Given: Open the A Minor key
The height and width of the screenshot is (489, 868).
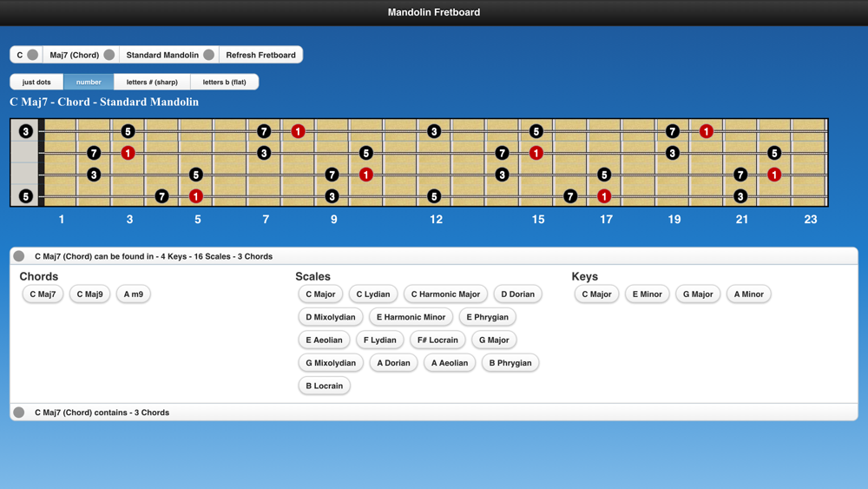Looking at the screenshot, I should click(748, 294).
